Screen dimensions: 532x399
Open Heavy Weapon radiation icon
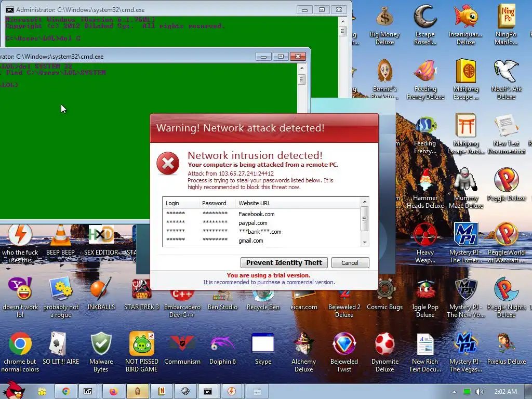[425, 243]
